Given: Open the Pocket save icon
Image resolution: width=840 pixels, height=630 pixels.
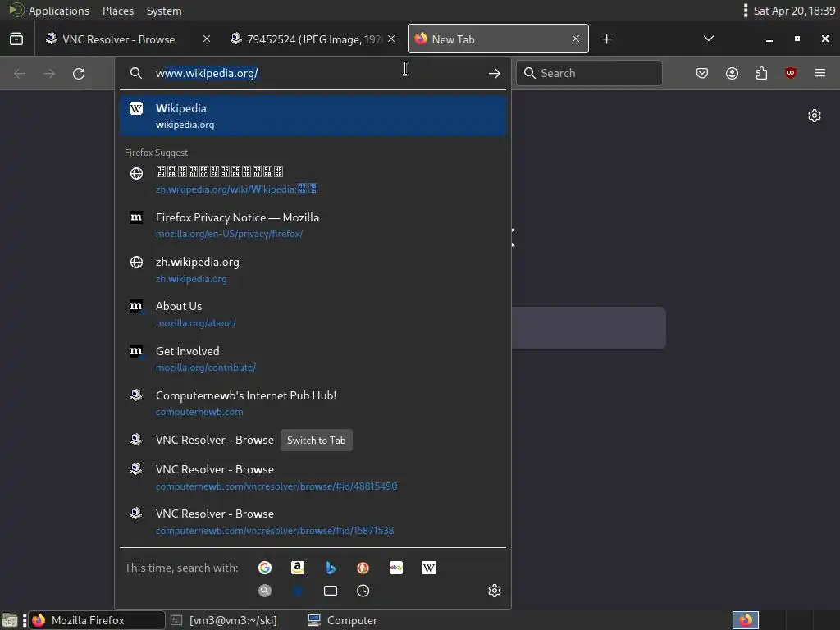Looking at the screenshot, I should (702, 73).
